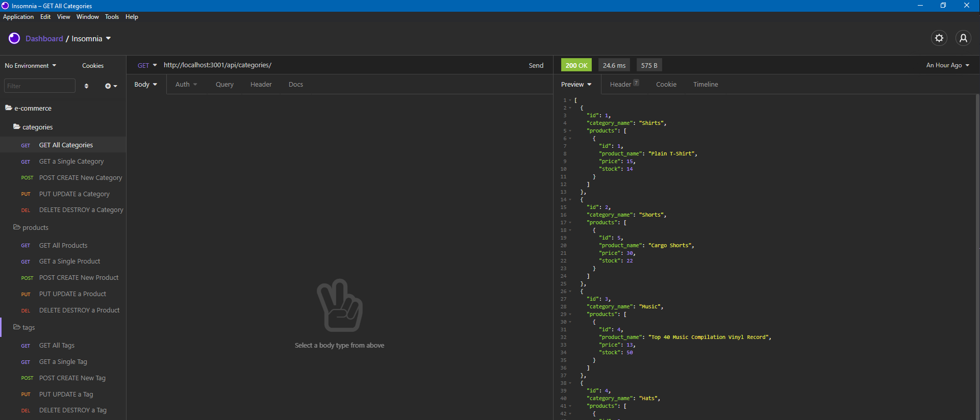This screenshot has width=980, height=420.
Task: Select the GET a Single Tag request
Action: tap(63, 361)
